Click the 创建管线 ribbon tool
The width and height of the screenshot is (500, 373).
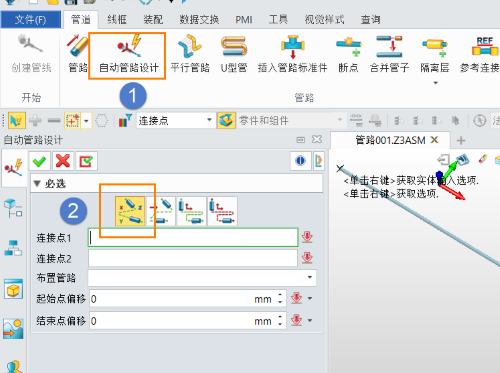(31, 53)
